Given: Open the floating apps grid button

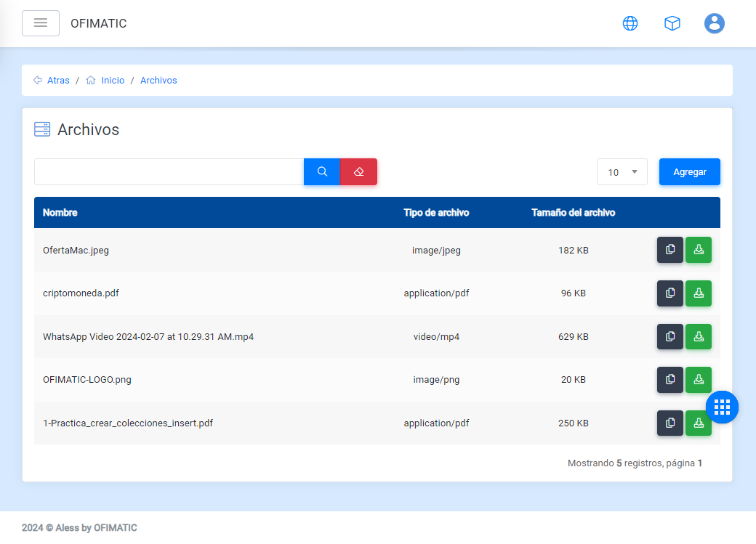Looking at the screenshot, I should [x=722, y=407].
